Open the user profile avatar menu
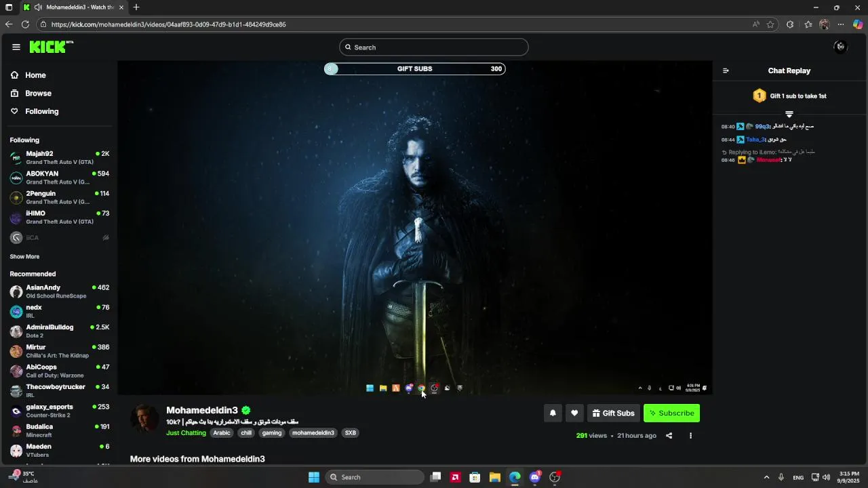The height and width of the screenshot is (488, 868). (x=840, y=47)
